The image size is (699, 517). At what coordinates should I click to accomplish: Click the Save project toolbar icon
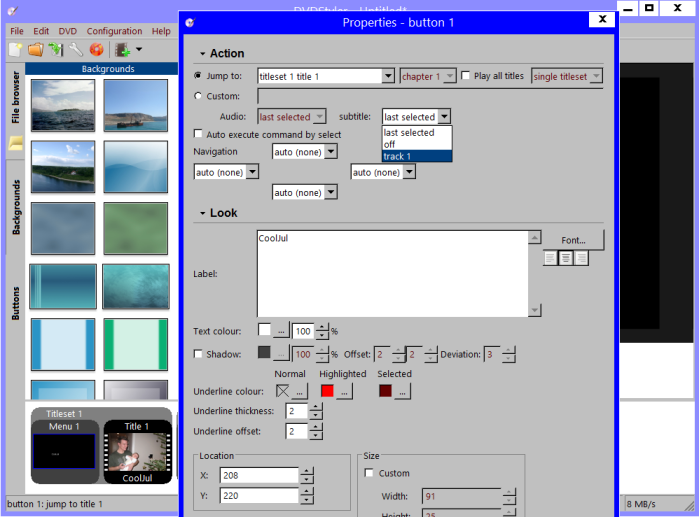(56, 49)
